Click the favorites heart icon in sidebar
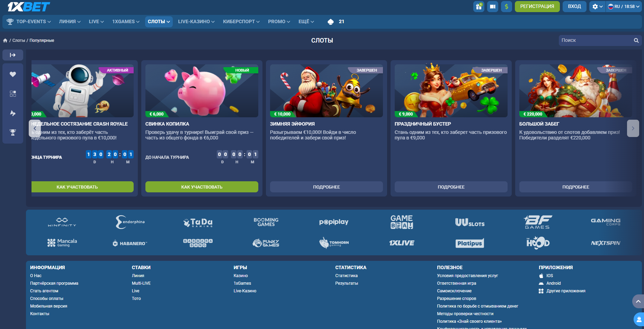The height and width of the screenshot is (329, 644). [13, 74]
